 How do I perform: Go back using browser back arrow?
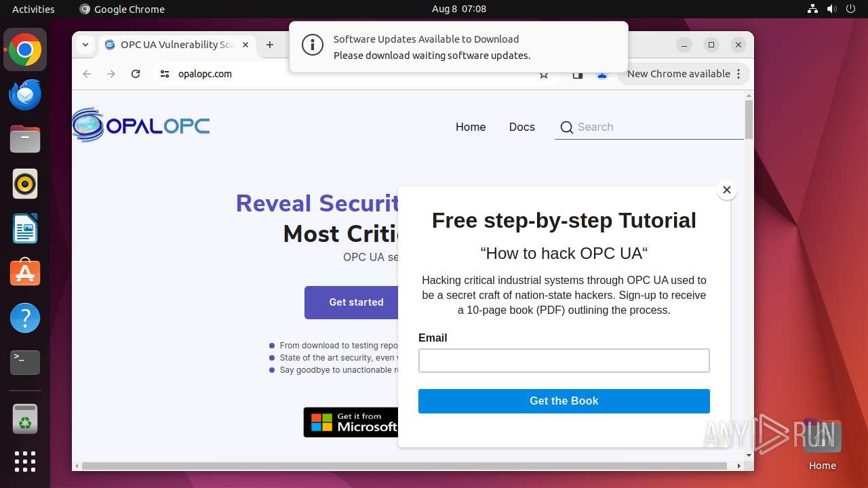point(87,74)
